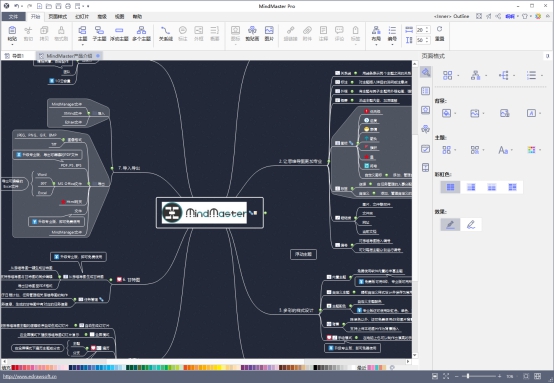
Task: Open the outline panel icon in sidebar
Action: (x=425, y=91)
